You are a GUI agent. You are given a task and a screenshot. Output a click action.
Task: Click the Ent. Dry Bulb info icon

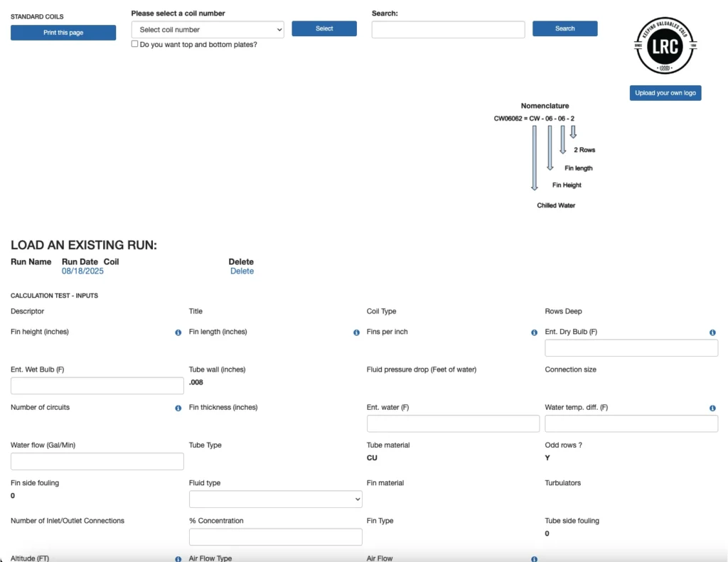[x=712, y=333]
